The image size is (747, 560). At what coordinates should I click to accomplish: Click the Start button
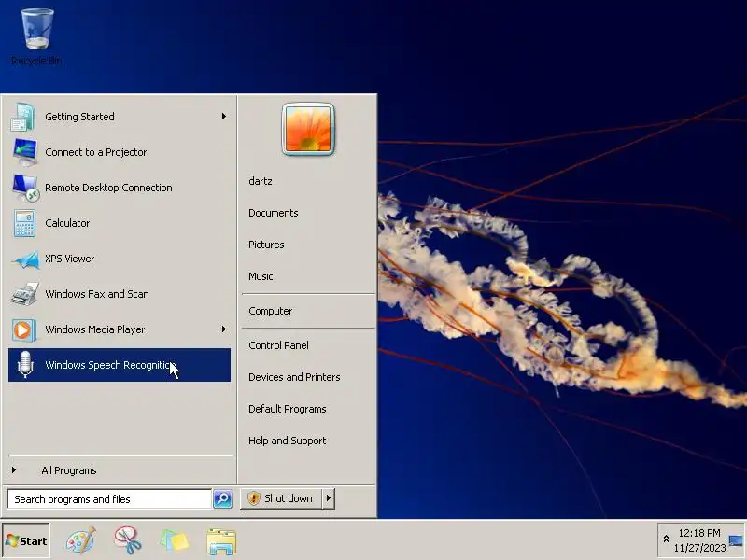coord(26,541)
